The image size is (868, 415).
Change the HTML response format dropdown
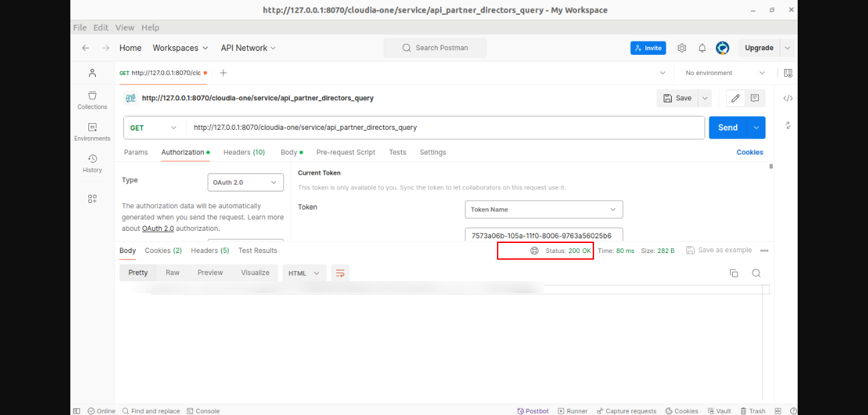[305, 273]
